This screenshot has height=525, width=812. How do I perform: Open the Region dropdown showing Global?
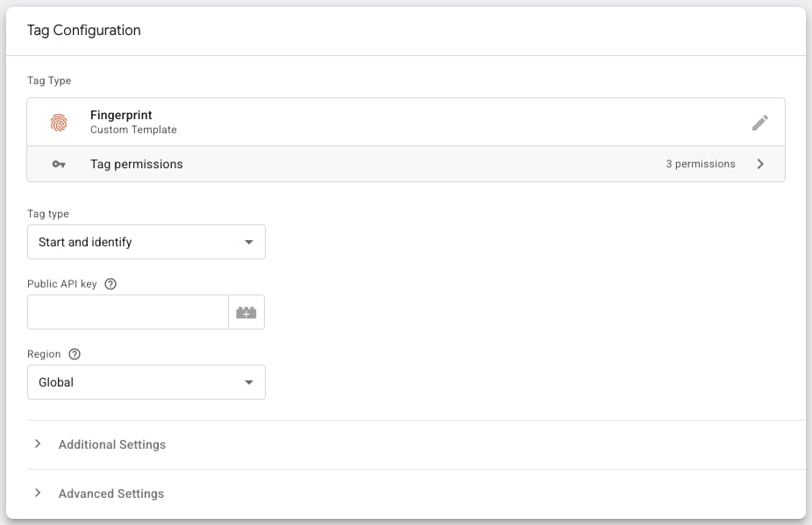[146, 382]
